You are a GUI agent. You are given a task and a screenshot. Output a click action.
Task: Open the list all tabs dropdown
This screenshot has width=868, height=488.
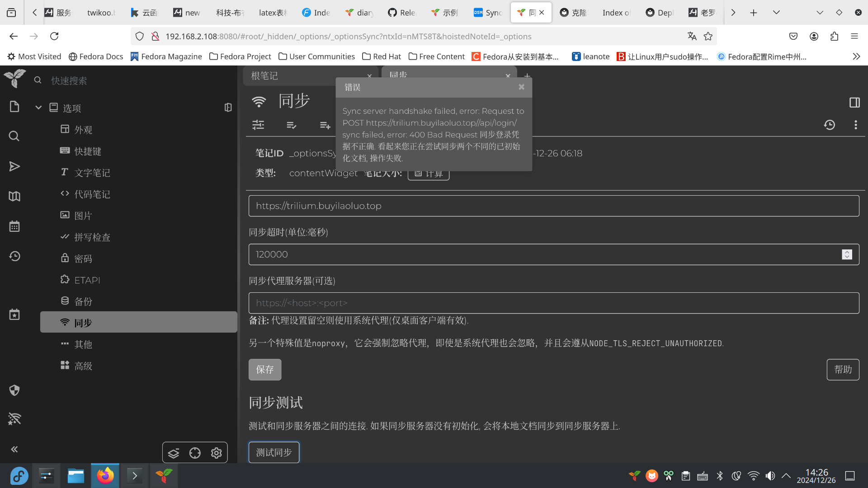(776, 13)
